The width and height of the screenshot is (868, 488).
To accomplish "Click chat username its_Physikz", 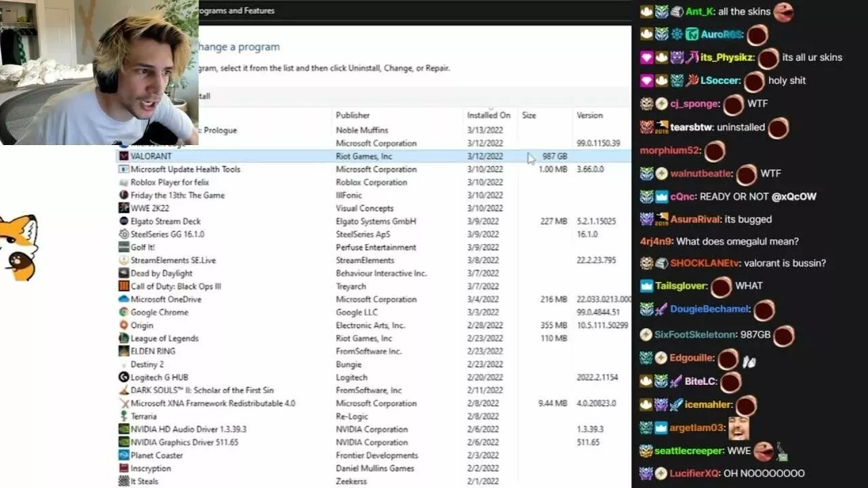I will tap(728, 58).
